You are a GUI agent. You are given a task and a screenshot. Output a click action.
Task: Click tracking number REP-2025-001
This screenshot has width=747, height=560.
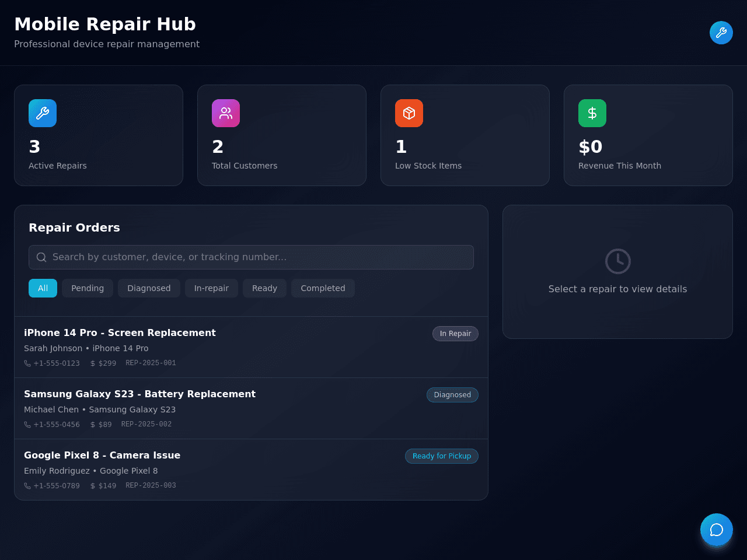tap(151, 363)
